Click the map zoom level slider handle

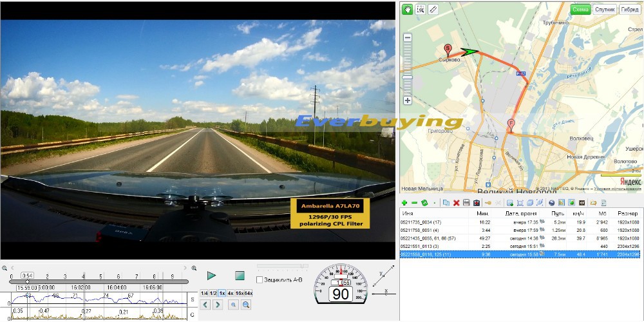click(407, 78)
